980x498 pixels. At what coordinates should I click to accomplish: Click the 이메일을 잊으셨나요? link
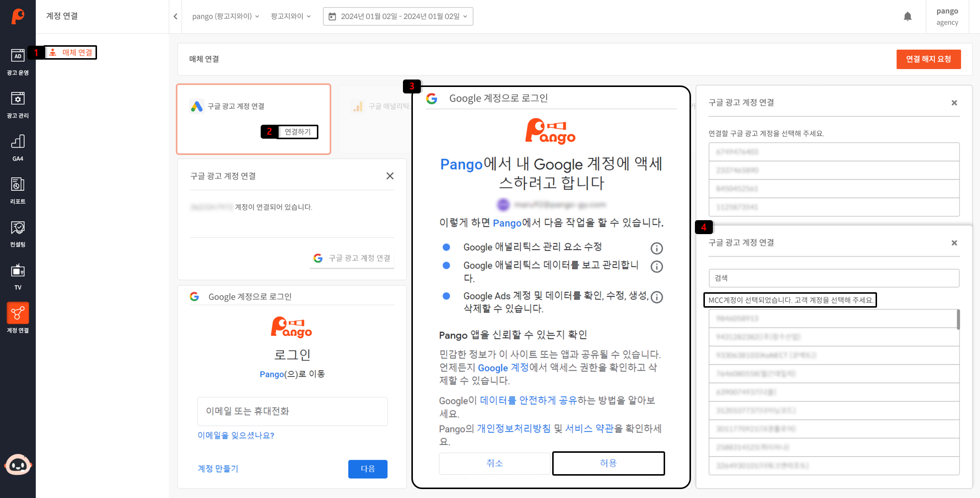[236, 435]
